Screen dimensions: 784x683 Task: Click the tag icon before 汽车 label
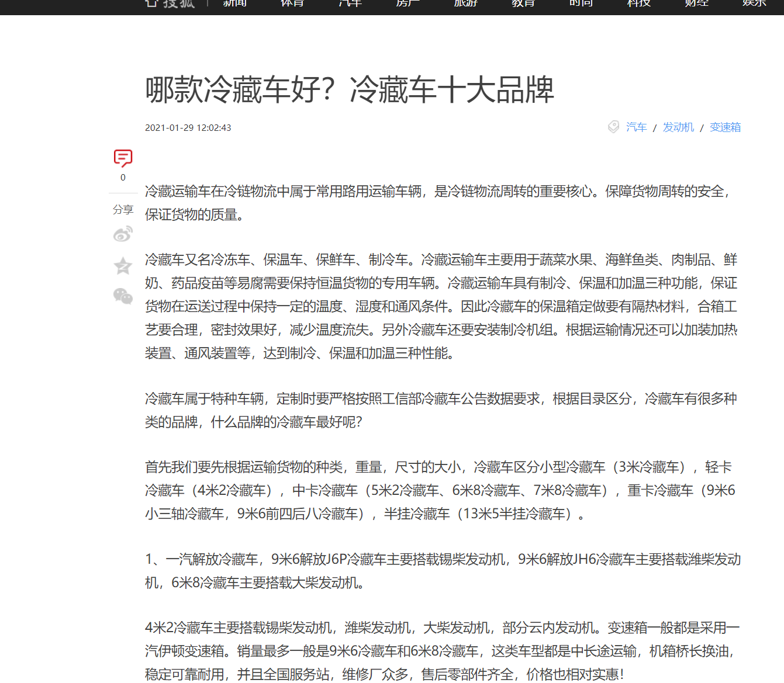coord(613,127)
